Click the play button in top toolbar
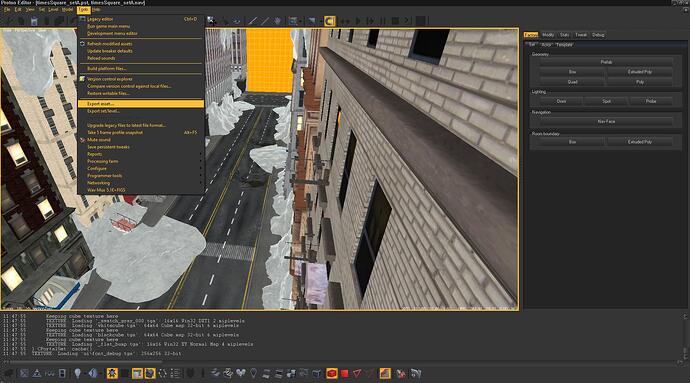Viewport: 690px width, 383px height. coord(358,21)
